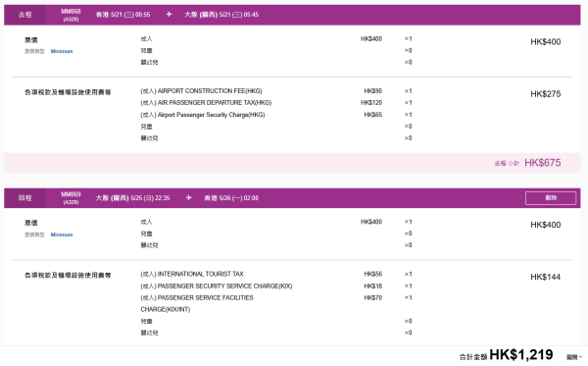Open the Minimum fare type link for return flight
588x366 pixels.
tap(62, 235)
